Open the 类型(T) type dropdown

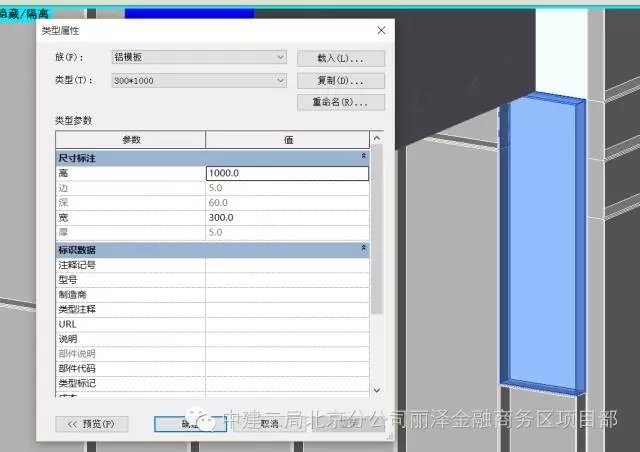click(x=199, y=80)
